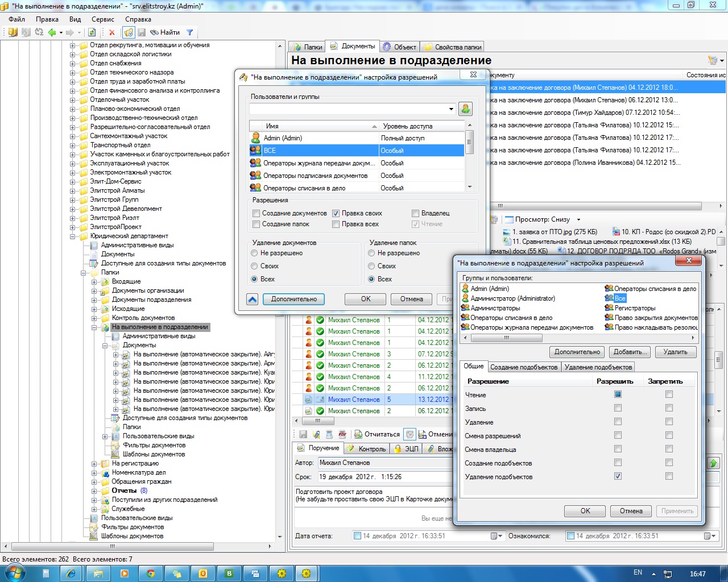728x582 pixels.
Task: Uncheck the 'Правка своих' checkbox
Action: point(336,213)
